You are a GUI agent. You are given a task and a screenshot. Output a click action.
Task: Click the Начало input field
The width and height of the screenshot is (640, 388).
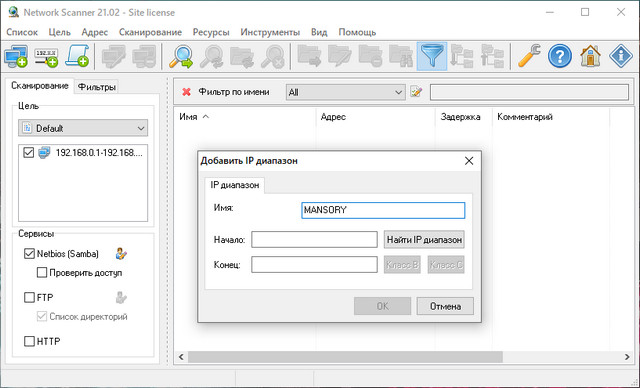[x=314, y=239]
